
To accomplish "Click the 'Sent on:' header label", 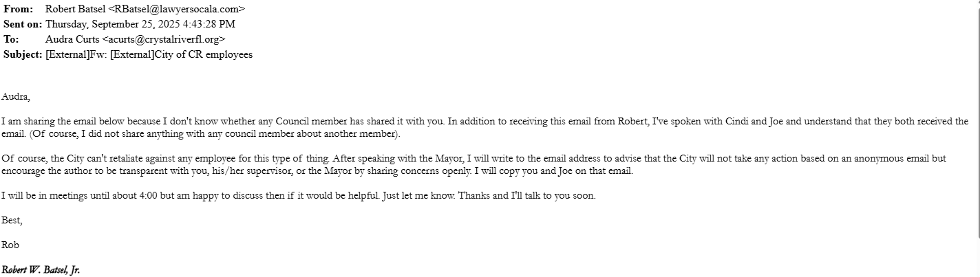I will (23, 24).
